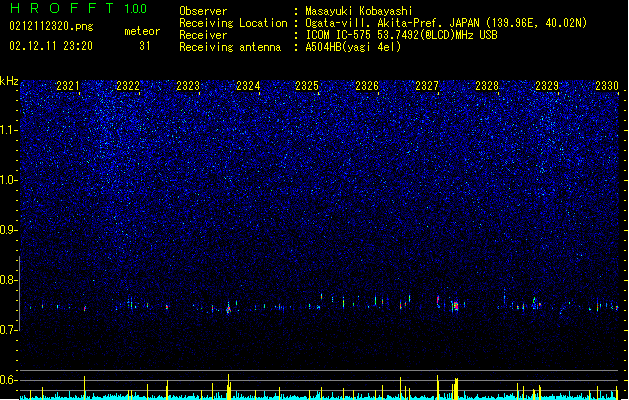Select observer name Masayuki Kobayashi

[x=359, y=11]
